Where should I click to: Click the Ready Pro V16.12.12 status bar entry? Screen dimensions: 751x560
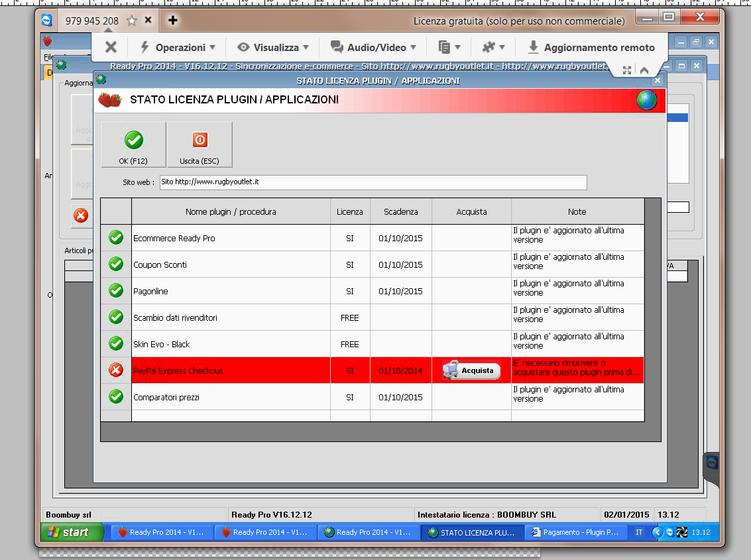point(272,514)
